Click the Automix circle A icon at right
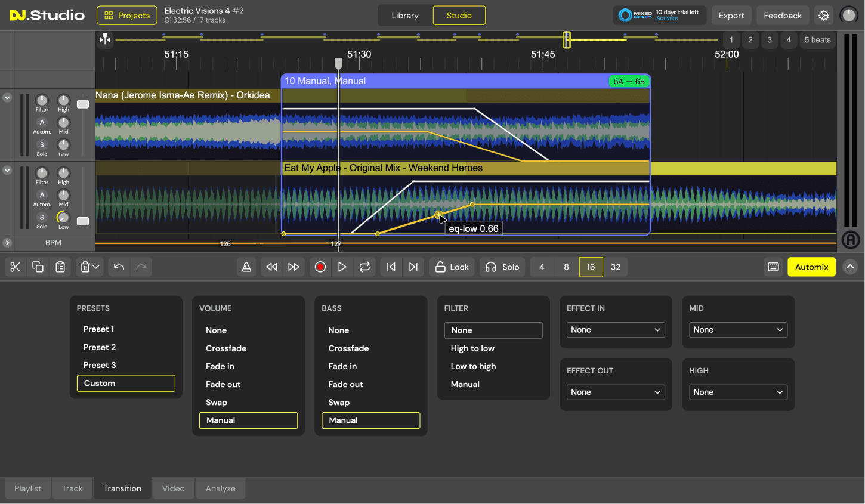The image size is (865, 504). pyautogui.click(x=851, y=240)
